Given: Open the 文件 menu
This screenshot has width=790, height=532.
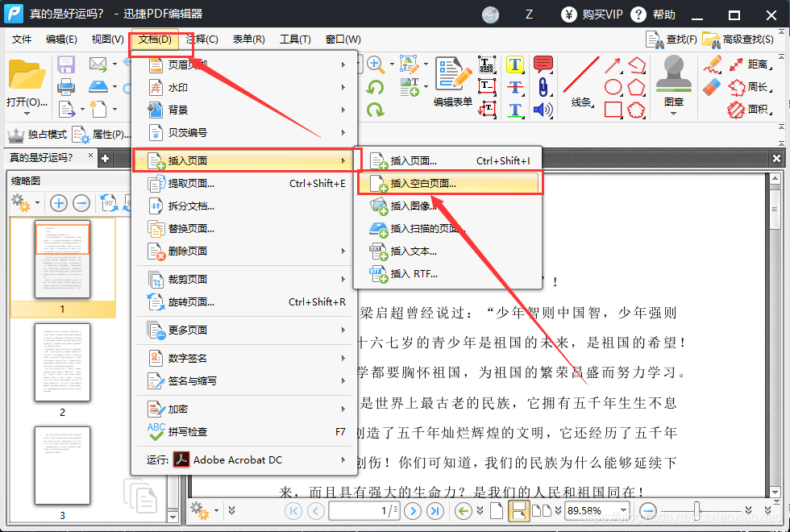Looking at the screenshot, I should tap(22, 39).
